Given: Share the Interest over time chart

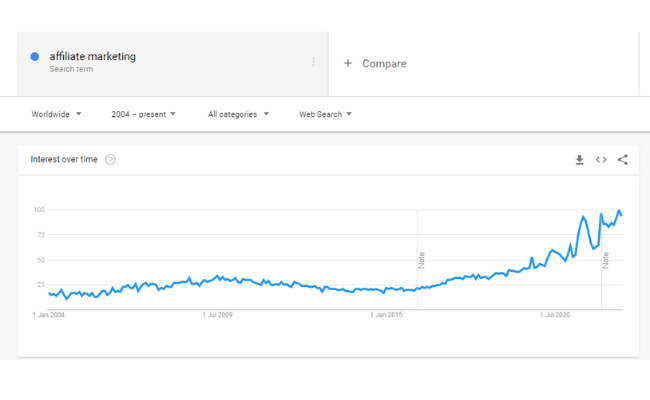Looking at the screenshot, I should [x=623, y=160].
